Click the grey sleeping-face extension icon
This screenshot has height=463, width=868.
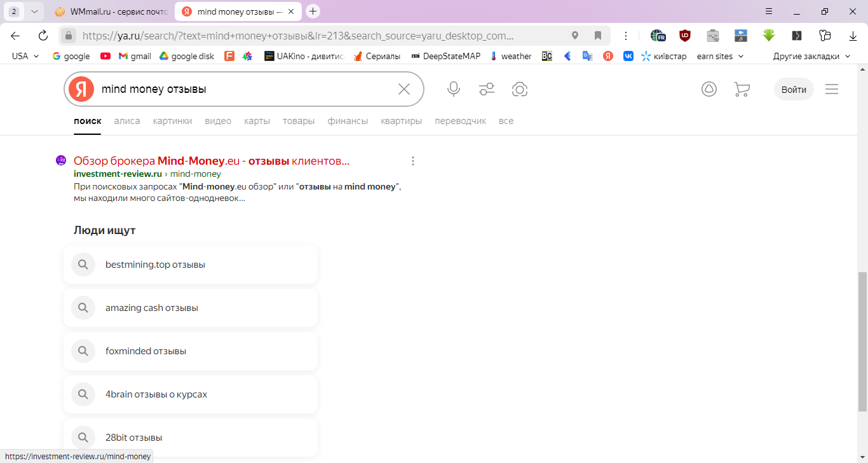713,36
